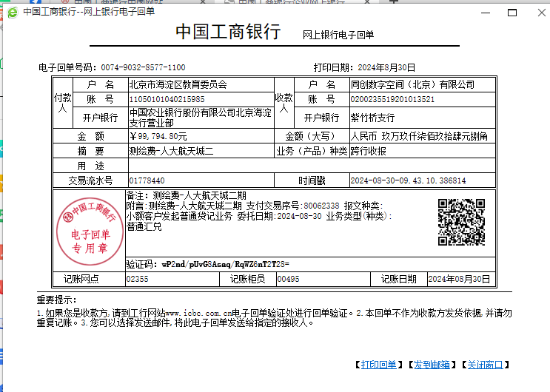The height and width of the screenshot is (392, 550).
Task: Click accounting date 2024年08月30日
Action: pyautogui.click(x=459, y=279)
